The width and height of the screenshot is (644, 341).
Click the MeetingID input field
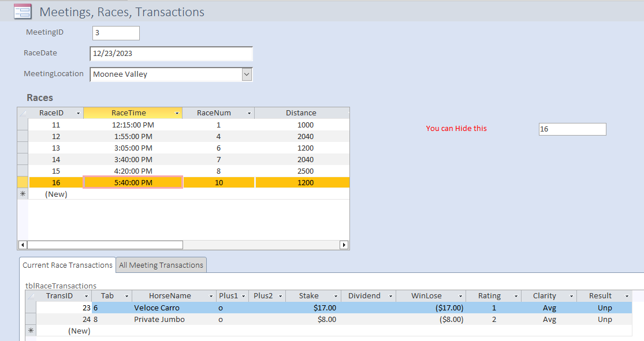click(116, 33)
